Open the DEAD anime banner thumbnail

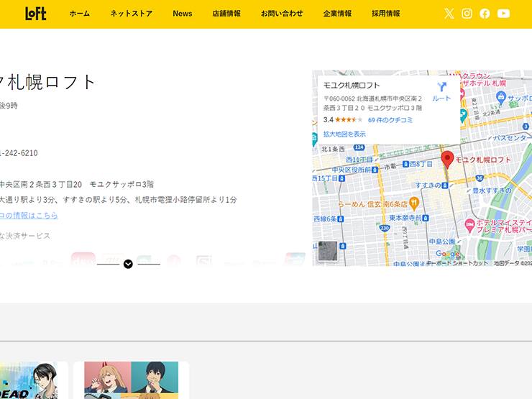29,380
